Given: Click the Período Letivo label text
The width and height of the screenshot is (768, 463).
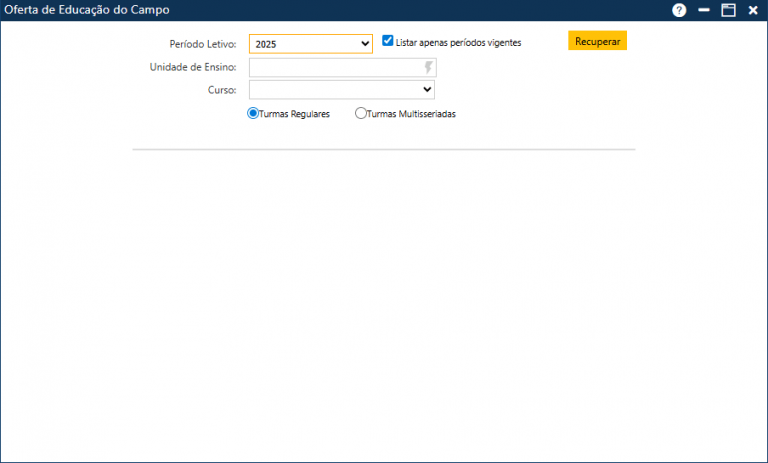Looking at the screenshot, I should (203, 44).
